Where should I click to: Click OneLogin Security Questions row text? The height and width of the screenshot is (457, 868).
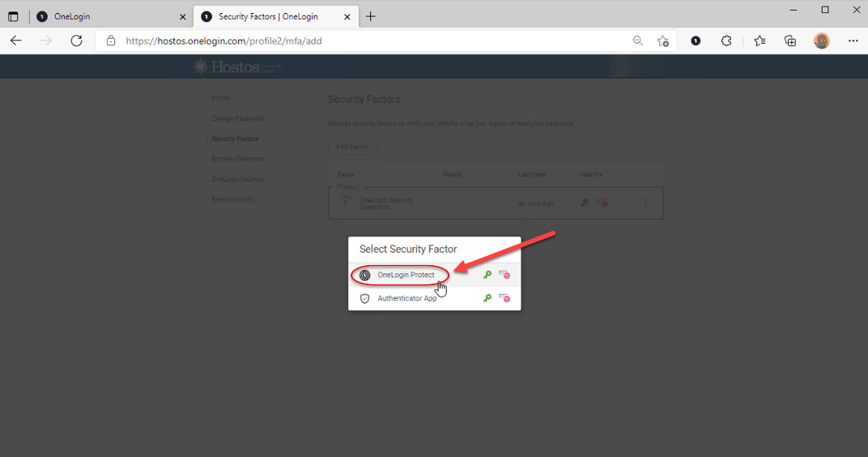[x=386, y=203]
